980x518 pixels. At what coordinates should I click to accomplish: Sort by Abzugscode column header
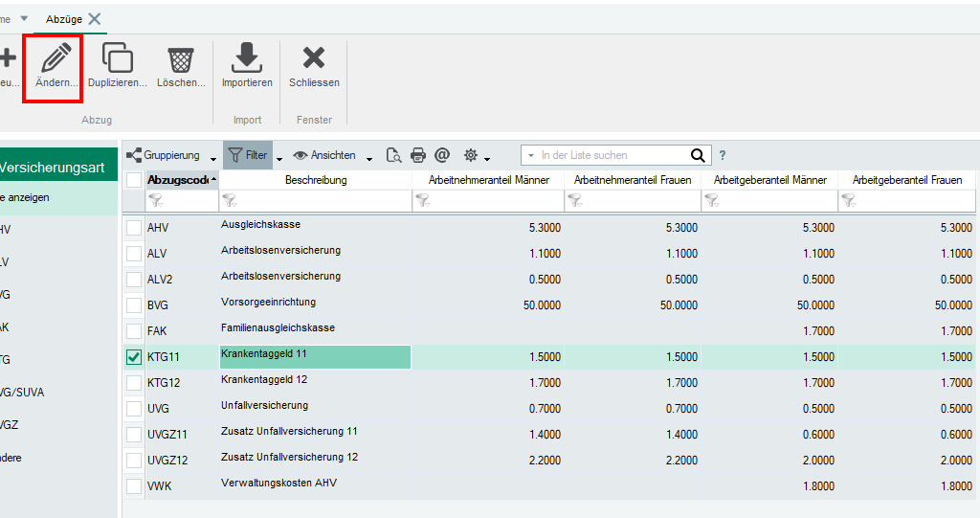click(x=181, y=180)
